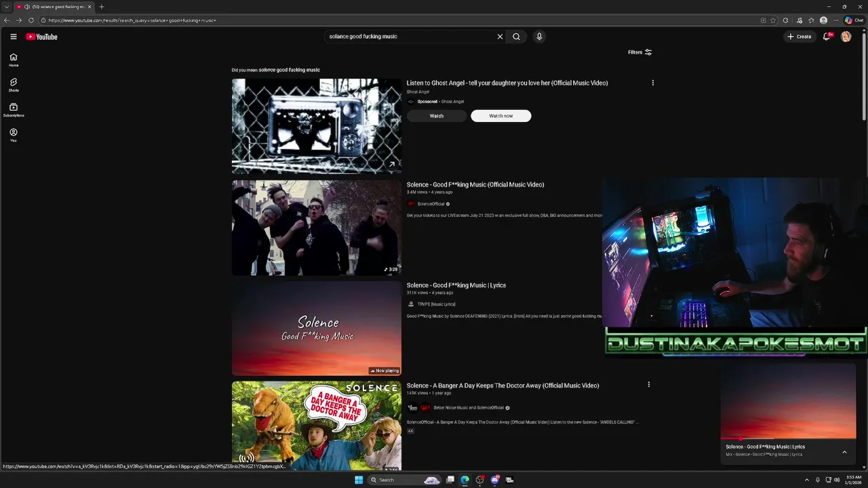Open Shorts in the YouTube sidebar
The height and width of the screenshot is (488, 868).
click(14, 85)
